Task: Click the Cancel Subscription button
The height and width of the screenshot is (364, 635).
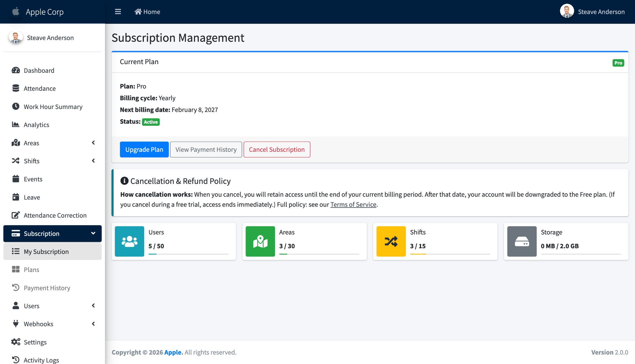Action: click(x=277, y=150)
